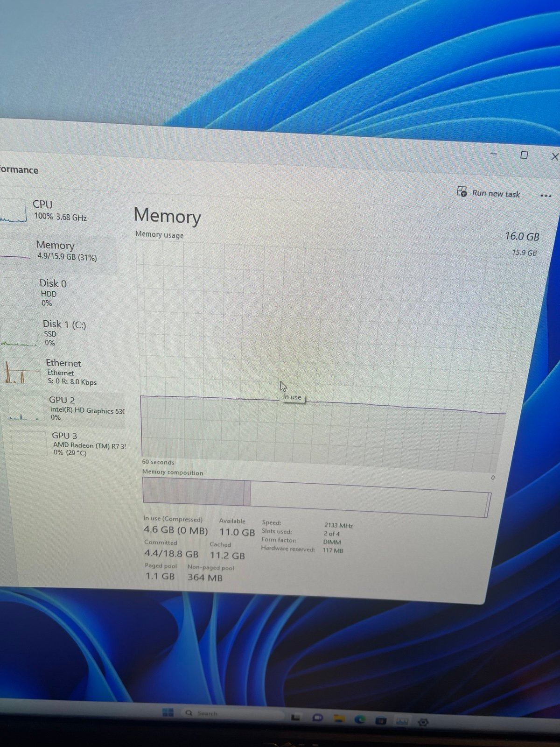This screenshot has width=560, height=747.
Task: Show Disk 0 HDD performance
Action: (61, 293)
